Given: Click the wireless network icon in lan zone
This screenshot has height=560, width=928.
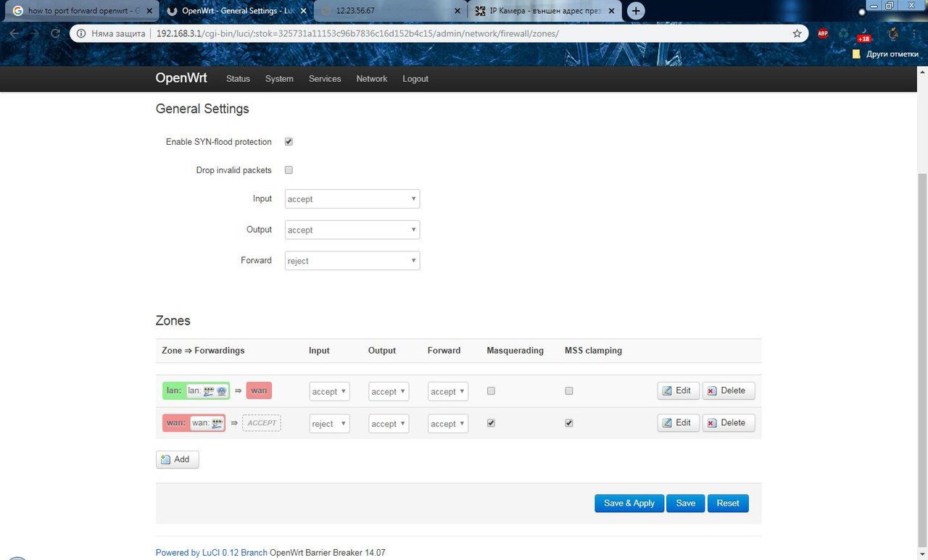Looking at the screenshot, I should click(221, 391).
